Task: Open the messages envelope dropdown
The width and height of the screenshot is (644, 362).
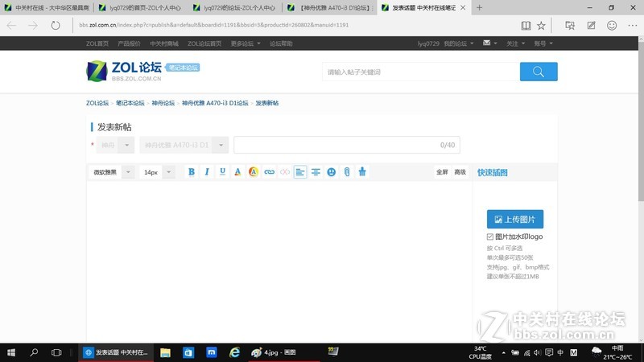Action: [489, 43]
